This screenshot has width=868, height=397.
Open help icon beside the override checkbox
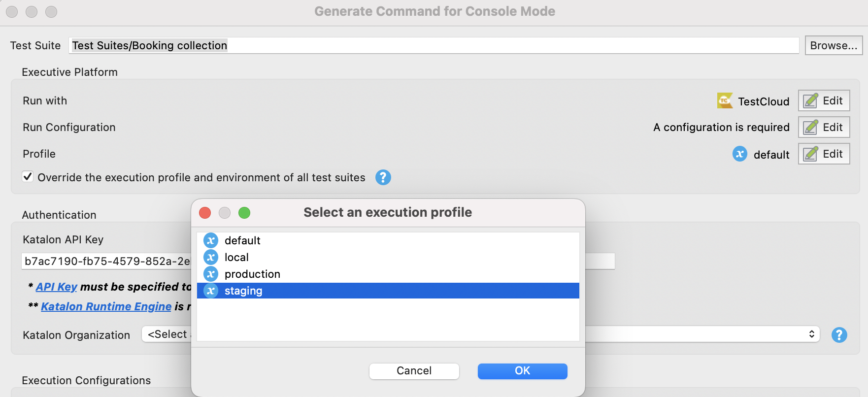(383, 177)
